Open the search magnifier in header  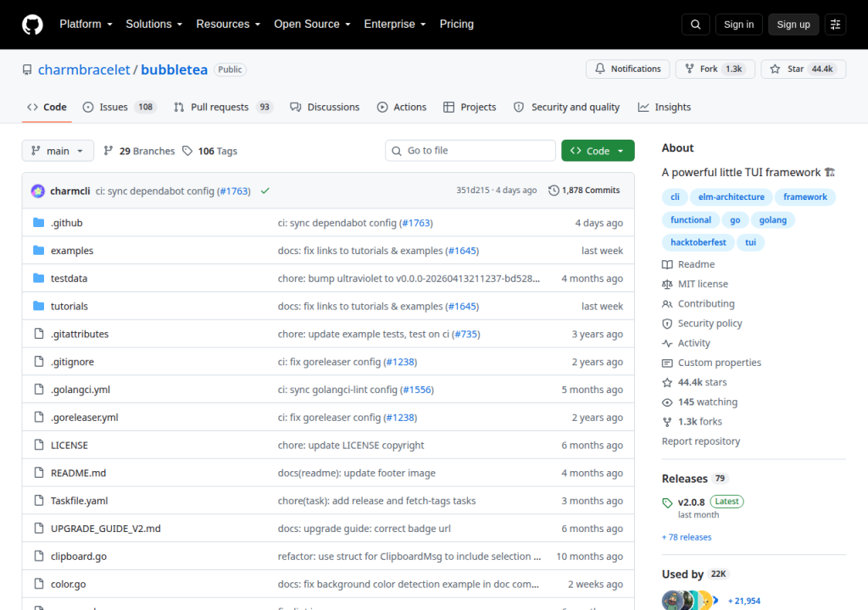coord(695,25)
